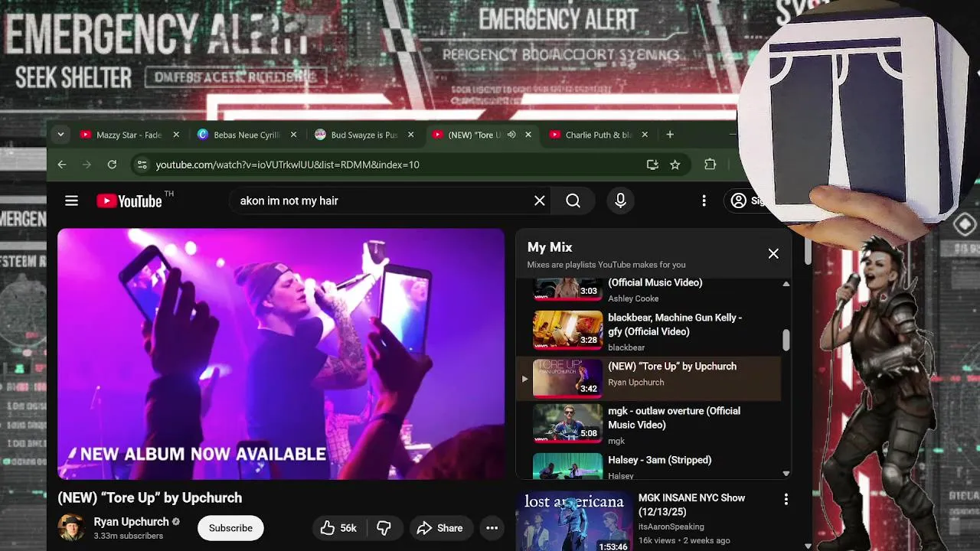Subscribe to Ryan Upchurch
Screen dimensions: 980x551
tap(230, 528)
